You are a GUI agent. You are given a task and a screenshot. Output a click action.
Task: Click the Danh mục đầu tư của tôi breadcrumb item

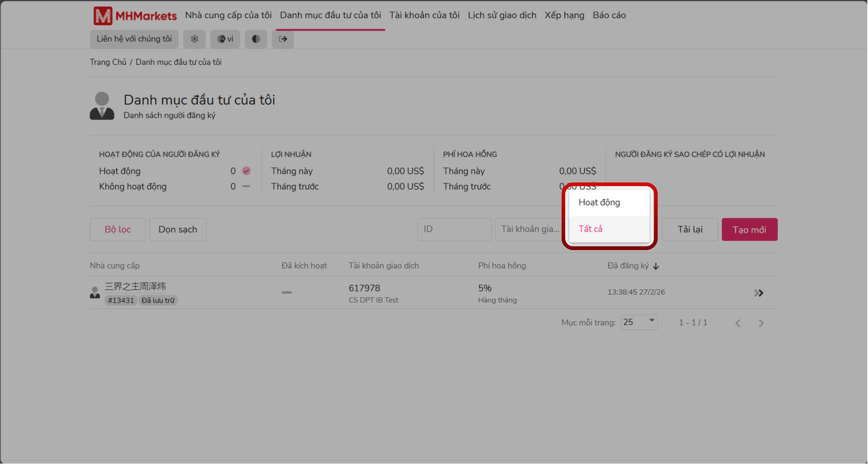tap(179, 62)
